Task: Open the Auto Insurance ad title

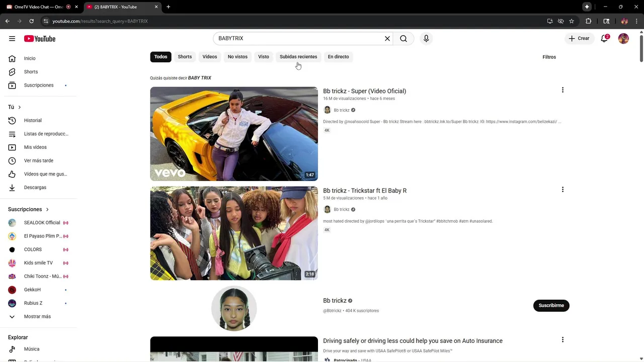Action: point(413,341)
